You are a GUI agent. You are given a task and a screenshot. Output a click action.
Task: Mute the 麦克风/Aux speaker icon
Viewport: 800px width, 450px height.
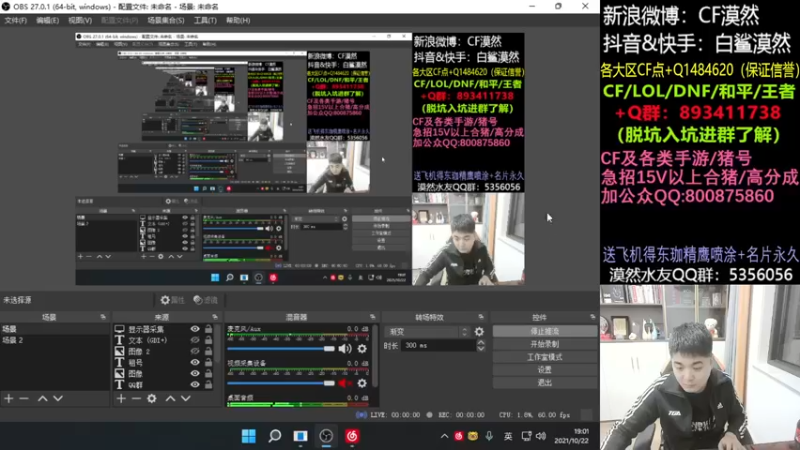coord(345,348)
